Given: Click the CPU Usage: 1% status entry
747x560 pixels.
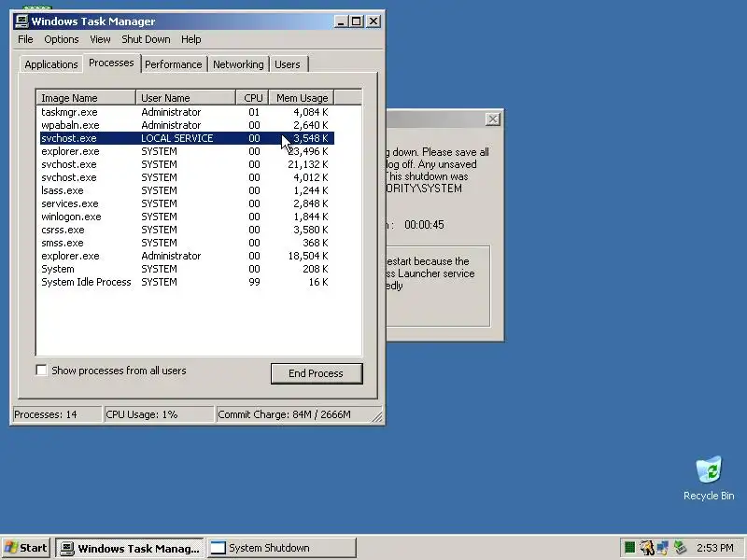Looking at the screenshot, I should click(159, 414).
